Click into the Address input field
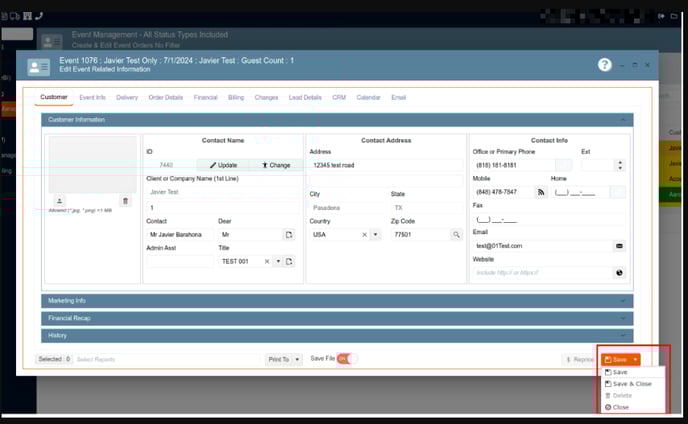Screen dimensions: 688x424 [386, 165]
